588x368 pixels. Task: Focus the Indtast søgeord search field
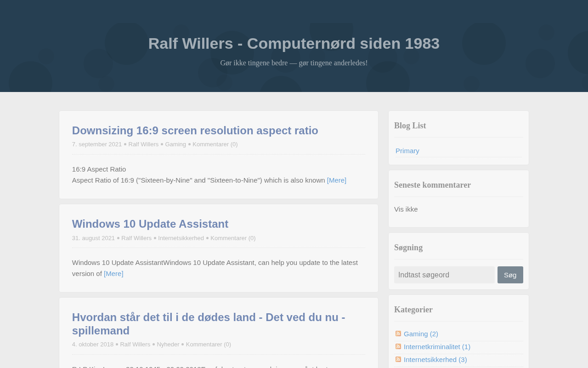[444, 275]
